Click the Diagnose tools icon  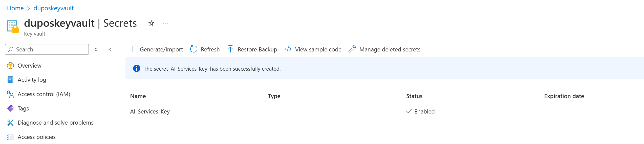(10, 123)
